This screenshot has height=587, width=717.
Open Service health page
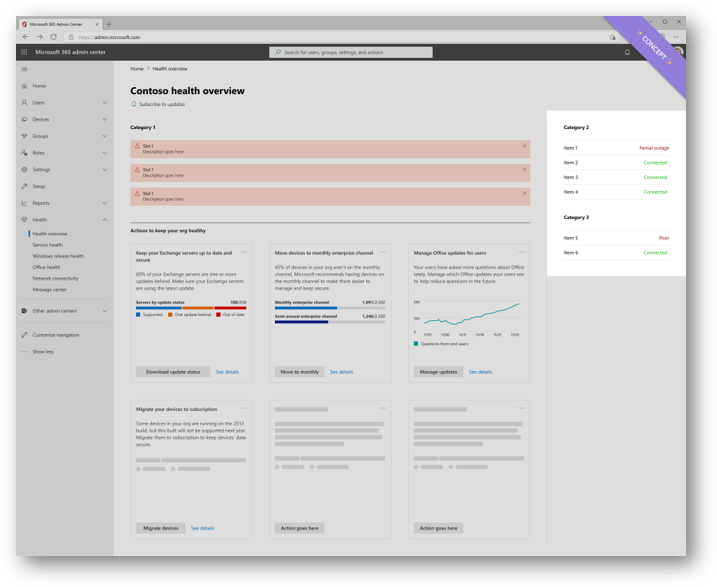click(x=48, y=245)
